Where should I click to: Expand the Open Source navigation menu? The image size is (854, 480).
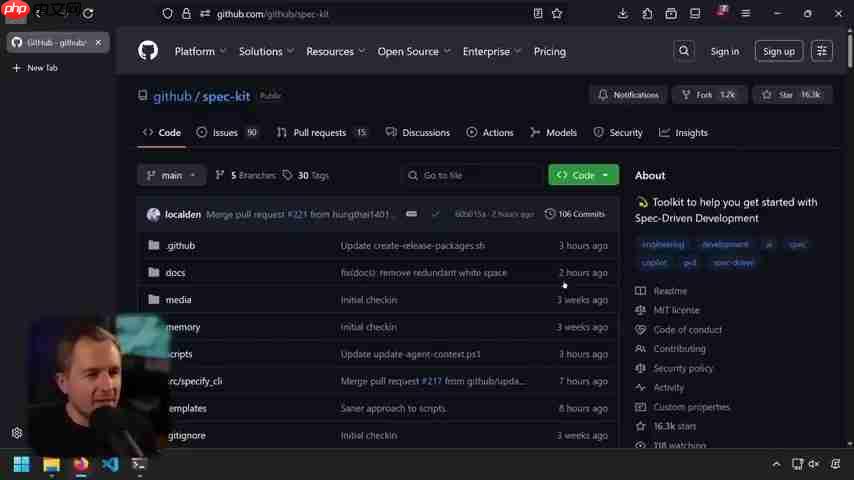414,52
